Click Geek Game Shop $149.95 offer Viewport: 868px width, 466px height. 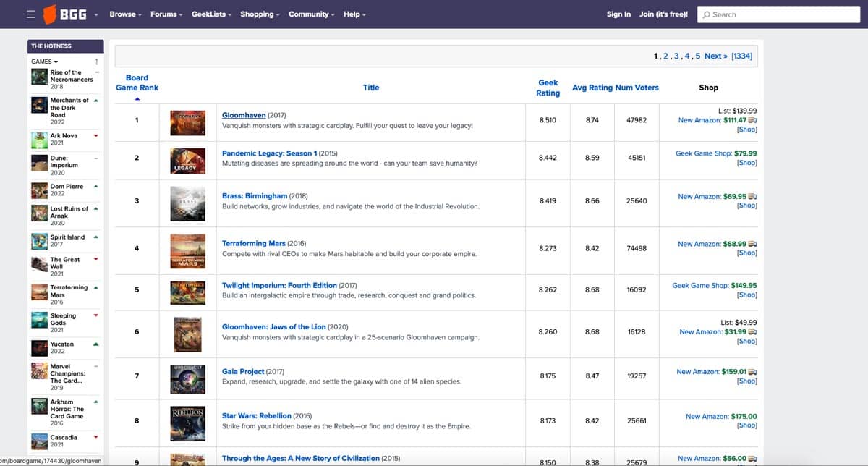coord(715,286)
